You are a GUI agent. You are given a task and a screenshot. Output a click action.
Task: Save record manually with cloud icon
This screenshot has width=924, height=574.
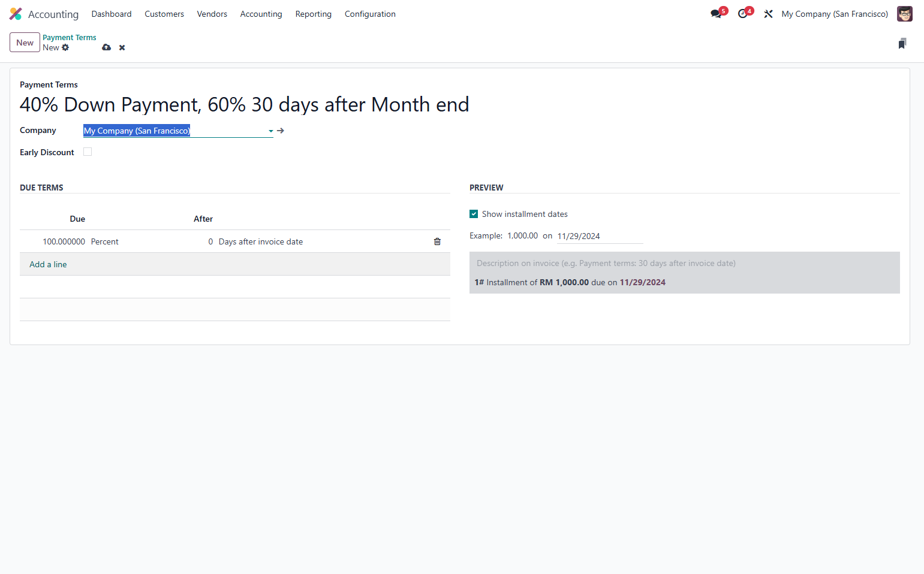106,47
